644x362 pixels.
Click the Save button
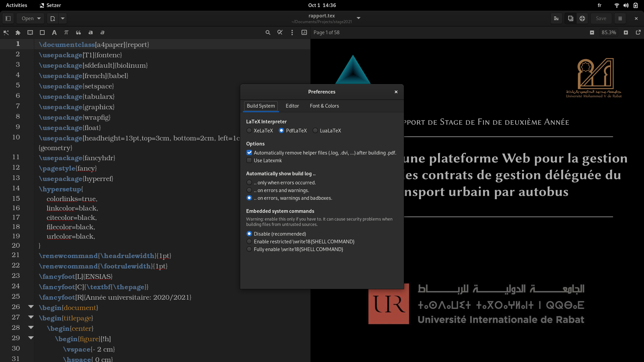pos(601,18)
